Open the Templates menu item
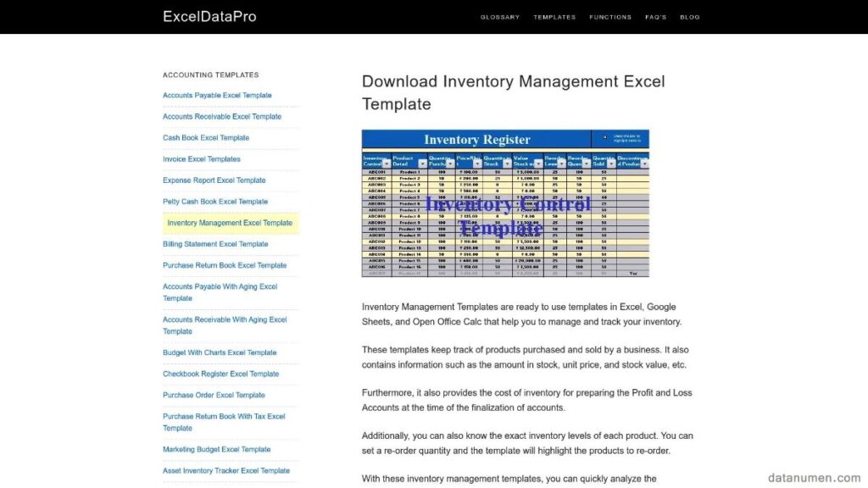868x488 pixels. click(x=554, y=17)
